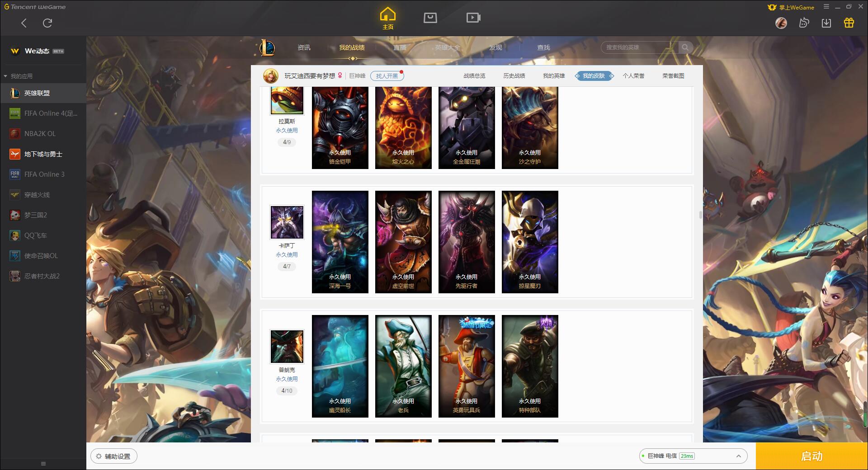Open the 幽灵船长 skin card
The height and width of the screenshot is (470, 868).
point(340,366)
